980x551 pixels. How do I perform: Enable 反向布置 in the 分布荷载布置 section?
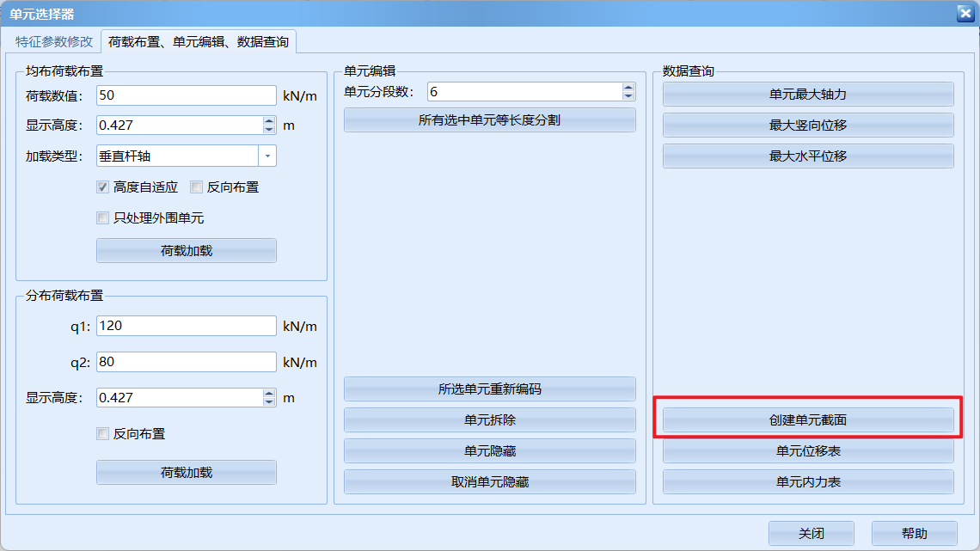pyautogui.click(x=103, y=434)
